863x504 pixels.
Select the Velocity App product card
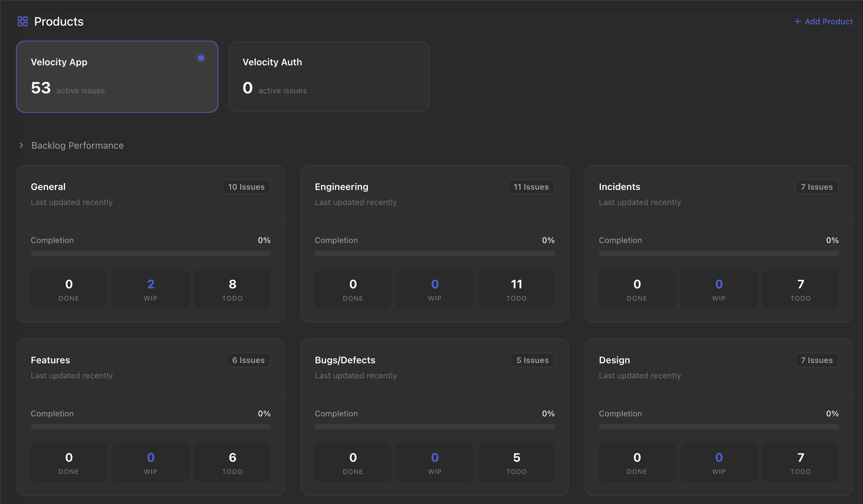click(x=117, y=77)
